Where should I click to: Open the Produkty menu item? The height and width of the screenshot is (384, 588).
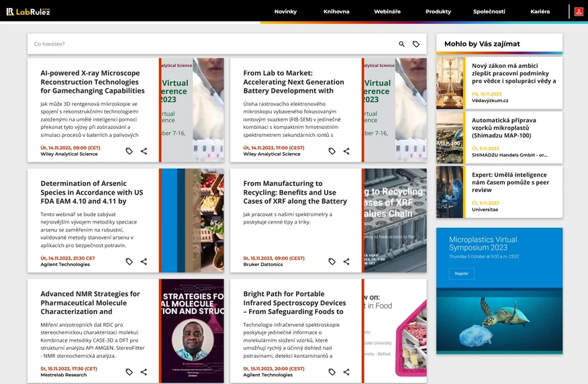(438, 11)
